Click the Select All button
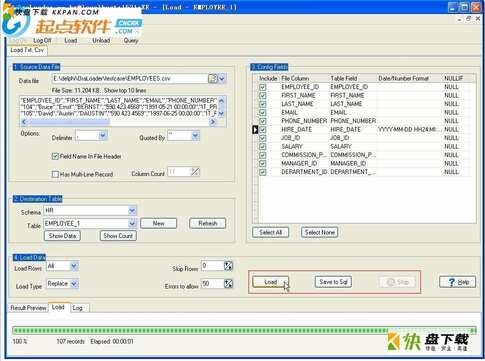The width and height of the screenshot is (485, 361). (x=270, y=232)
